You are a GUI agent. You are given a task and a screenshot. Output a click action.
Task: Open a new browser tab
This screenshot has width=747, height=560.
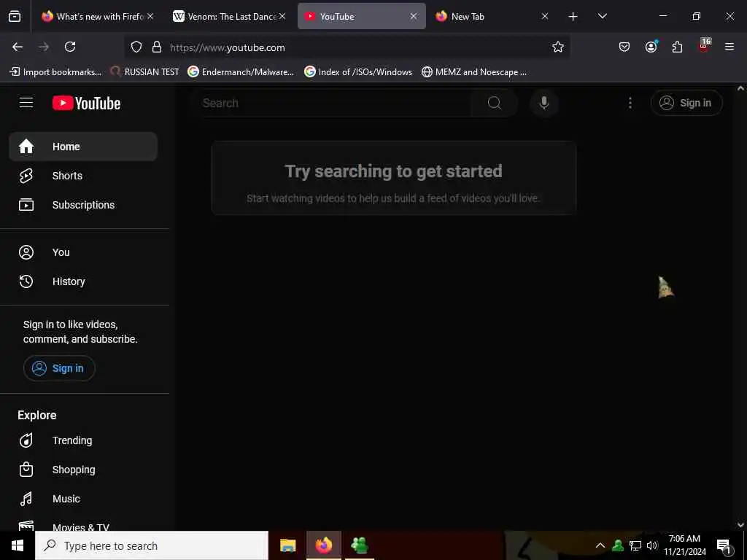[573, 17]
